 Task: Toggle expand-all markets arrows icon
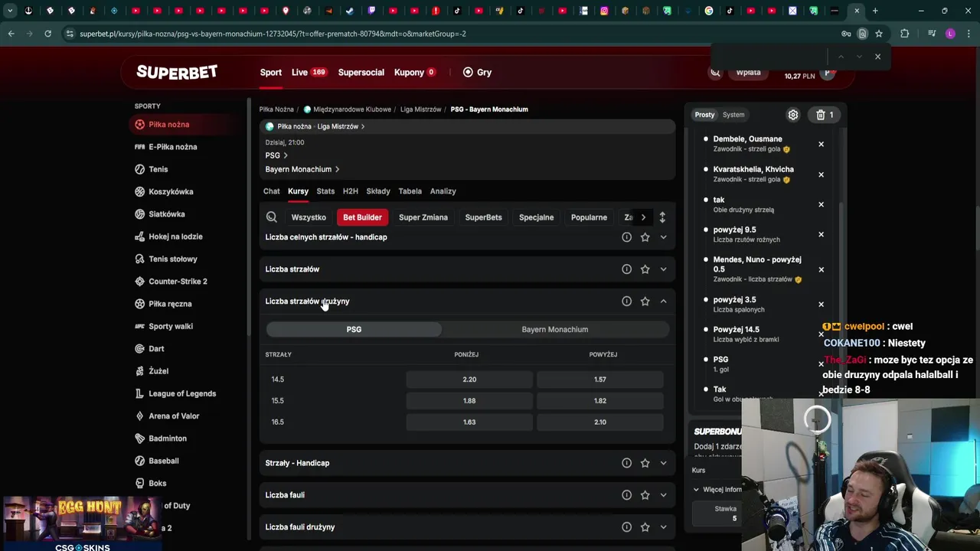662,217
